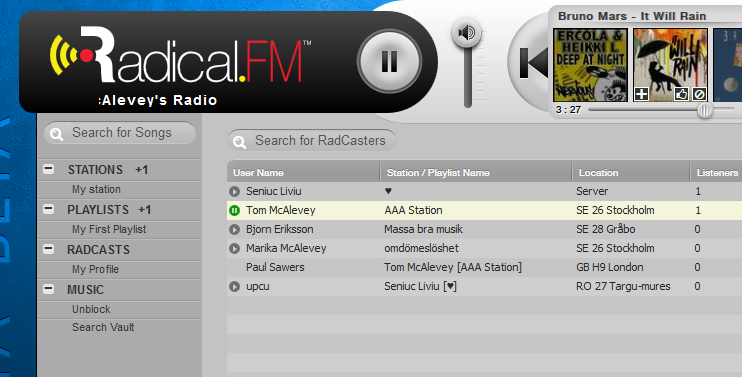Image resolution: width=742 pixels, height=377 pixels.
Task: Open Unblock under Music
Action: [x=91, y=309]
